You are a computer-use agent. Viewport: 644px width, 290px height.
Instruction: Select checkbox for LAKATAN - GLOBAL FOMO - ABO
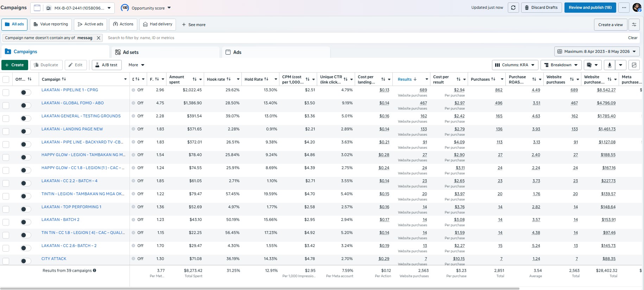pos(6,105)
